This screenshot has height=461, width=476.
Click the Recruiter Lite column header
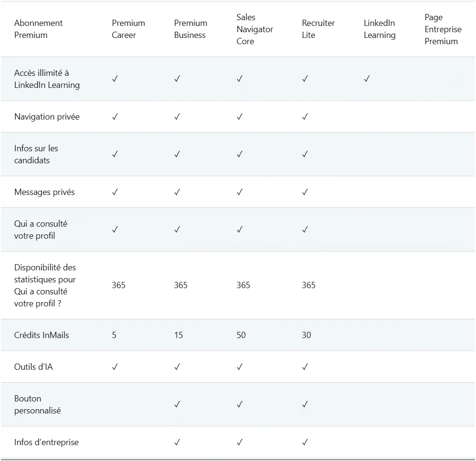click(318, 29)
